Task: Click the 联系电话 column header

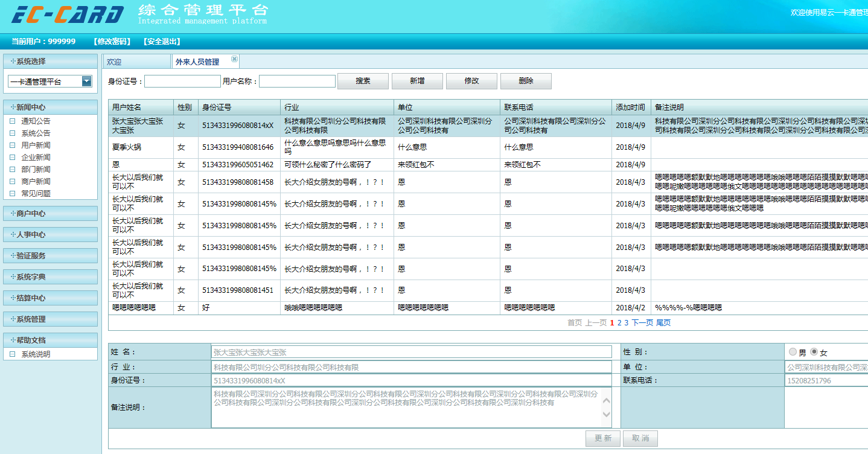Action: coord(555,107)
